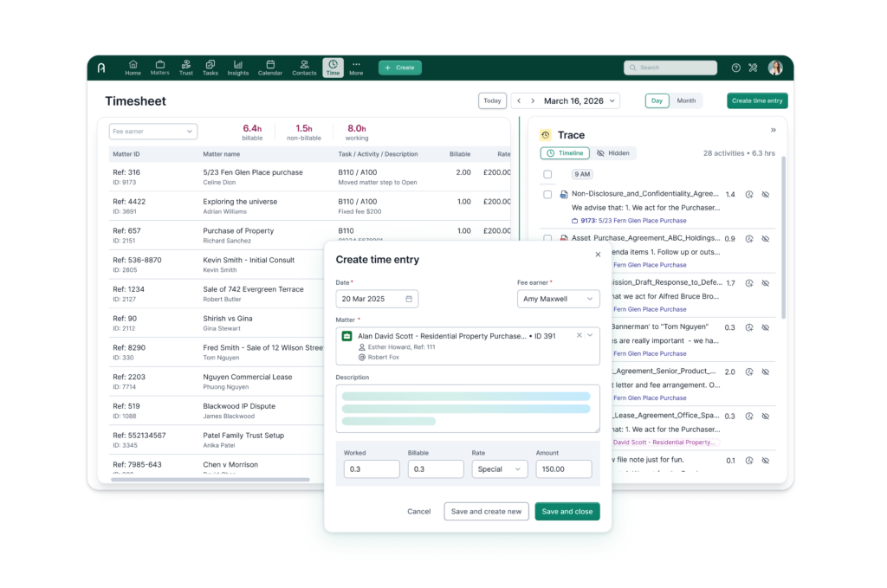Open the date picker calendar icon in dialog
Viewport: 887px width, 588px height.
[x=409, y=299]
